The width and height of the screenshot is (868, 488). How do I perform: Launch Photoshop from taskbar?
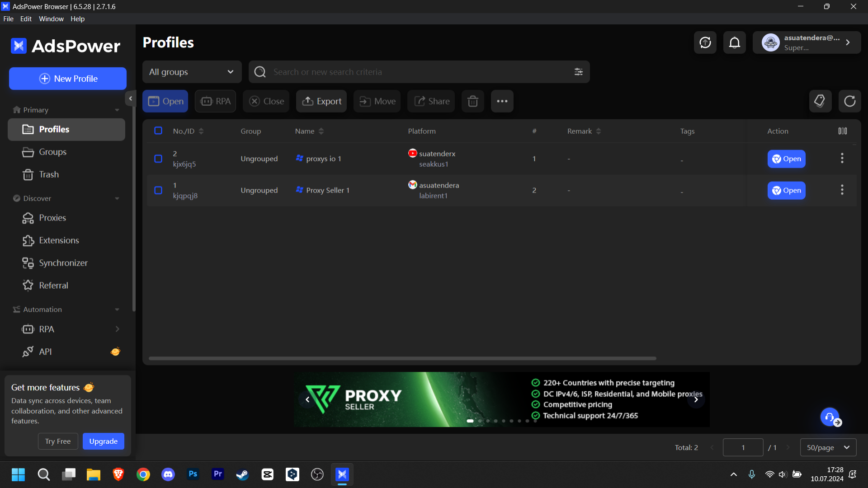tap(193, 474)
